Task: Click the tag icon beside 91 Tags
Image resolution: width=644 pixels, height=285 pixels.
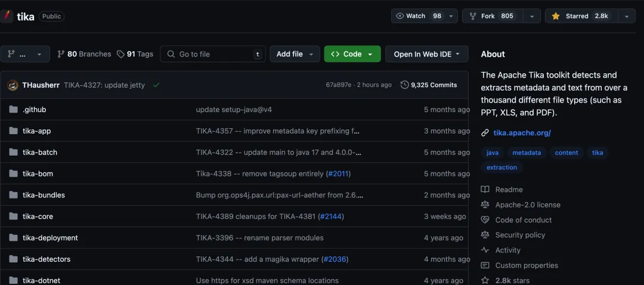Action: click(x=120, y=54)
